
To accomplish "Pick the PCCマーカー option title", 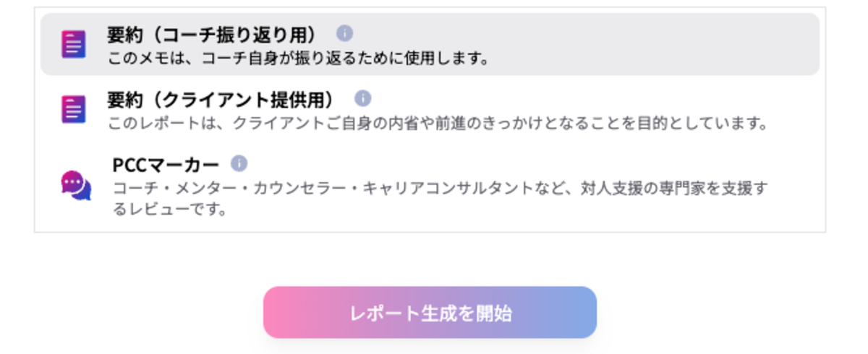I will 165,163.
